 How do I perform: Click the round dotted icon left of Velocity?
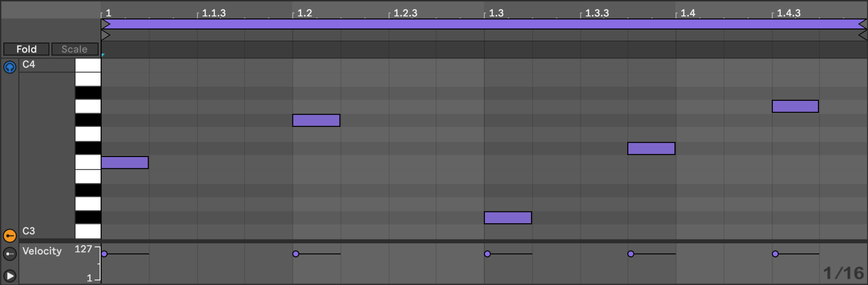[10, 254]
